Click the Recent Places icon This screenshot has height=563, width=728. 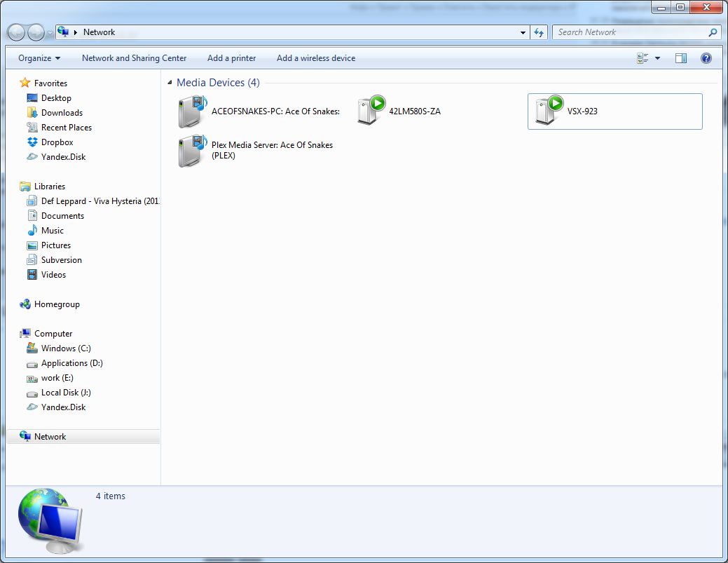[32, 128]
